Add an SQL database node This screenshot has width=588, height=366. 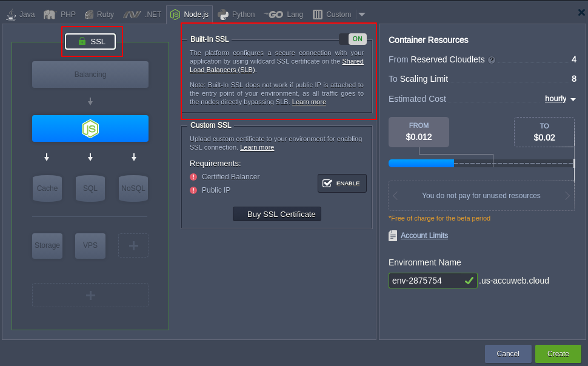click(x=90, y=188)
